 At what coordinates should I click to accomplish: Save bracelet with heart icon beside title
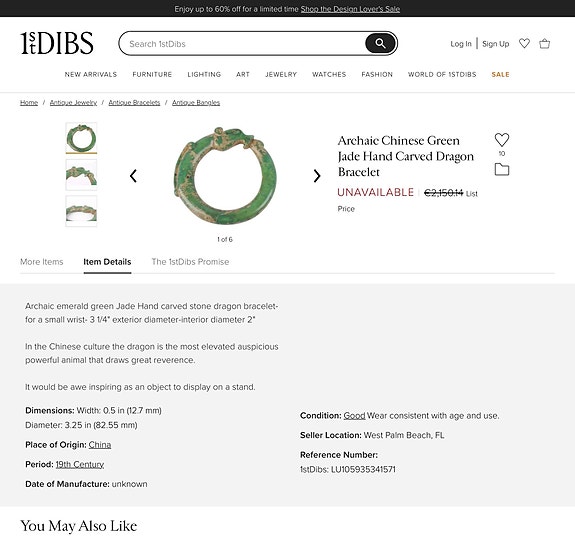pos(502,139)
